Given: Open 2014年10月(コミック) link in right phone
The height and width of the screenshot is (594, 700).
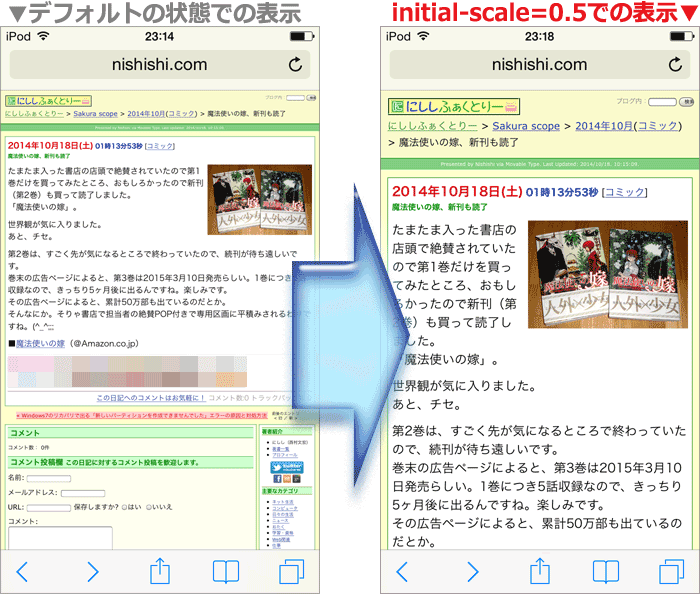Looking at the screenshot, I should [x=629, y=126].
